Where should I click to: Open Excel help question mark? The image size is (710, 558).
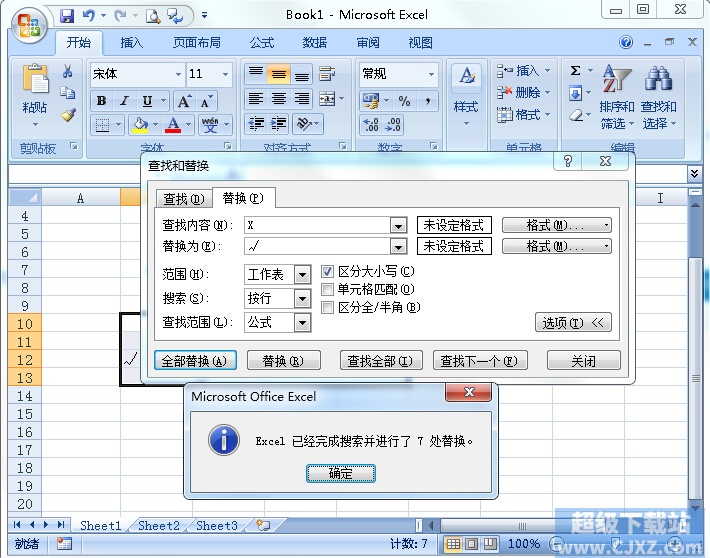tap(626, 42)
